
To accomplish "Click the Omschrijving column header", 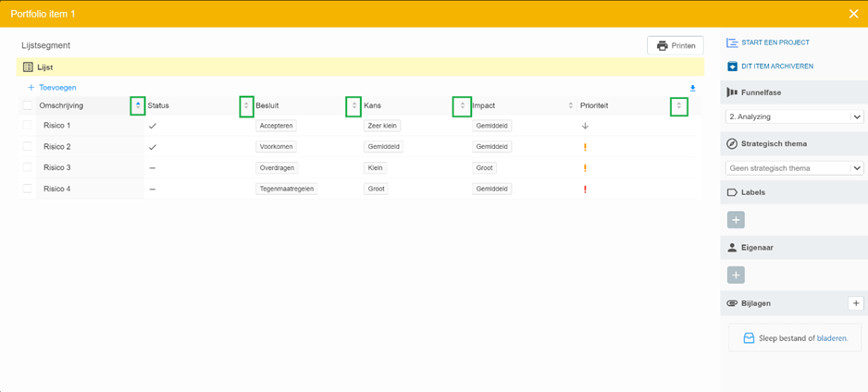I will [61, 105].
